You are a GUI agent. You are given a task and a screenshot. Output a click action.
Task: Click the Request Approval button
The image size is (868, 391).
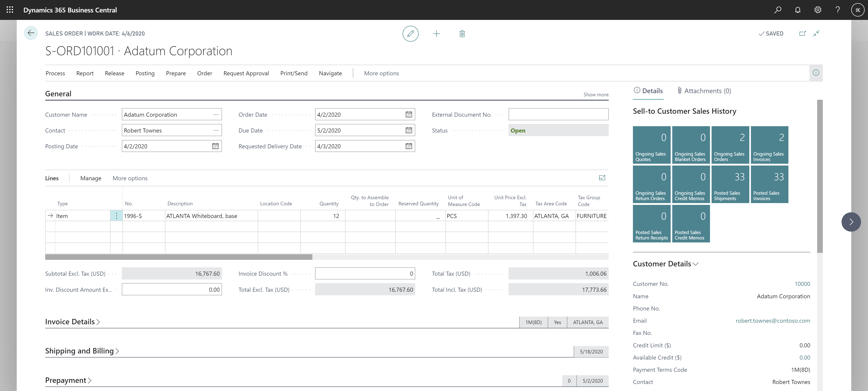(246, 73)
